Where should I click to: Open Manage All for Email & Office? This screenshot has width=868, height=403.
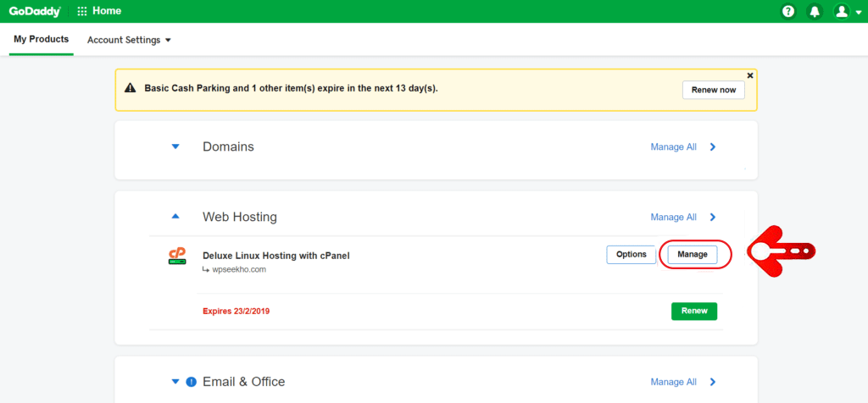674,382
